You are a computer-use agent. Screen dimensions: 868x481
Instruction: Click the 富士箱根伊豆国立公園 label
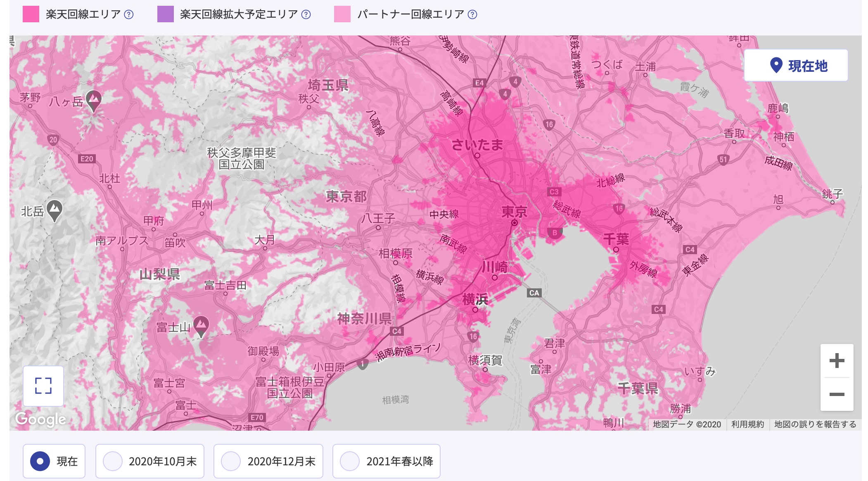(x=289, y=387)
